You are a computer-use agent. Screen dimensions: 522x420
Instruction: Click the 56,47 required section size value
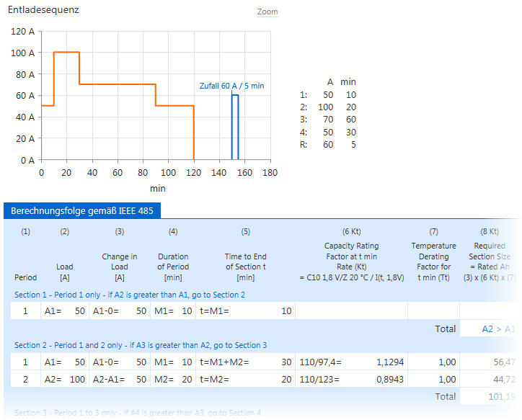click(x=505, y=362)
